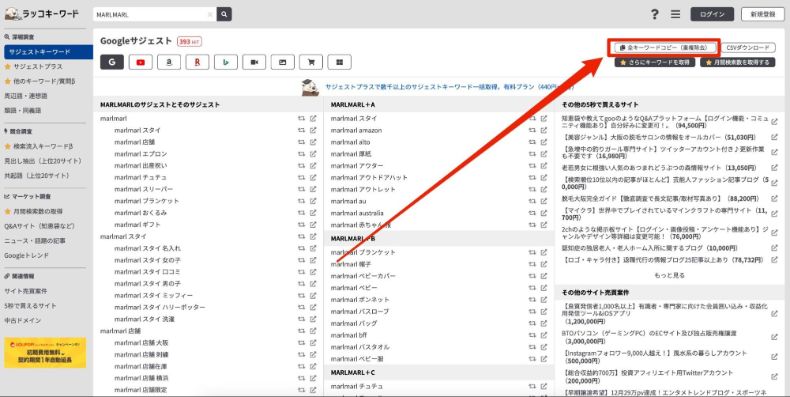
Task: Copy all keywords with 全キーワードコピー button
Action: pyautogui.click(x=664, y=48)
